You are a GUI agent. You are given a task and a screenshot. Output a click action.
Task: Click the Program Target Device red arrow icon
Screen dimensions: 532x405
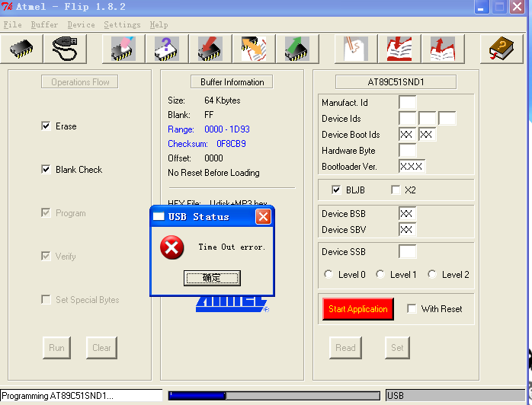coord(210,49)
